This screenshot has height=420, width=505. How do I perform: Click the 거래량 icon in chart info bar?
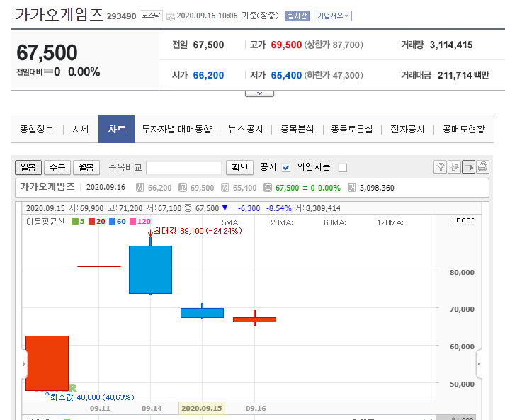tap(352, 188)
